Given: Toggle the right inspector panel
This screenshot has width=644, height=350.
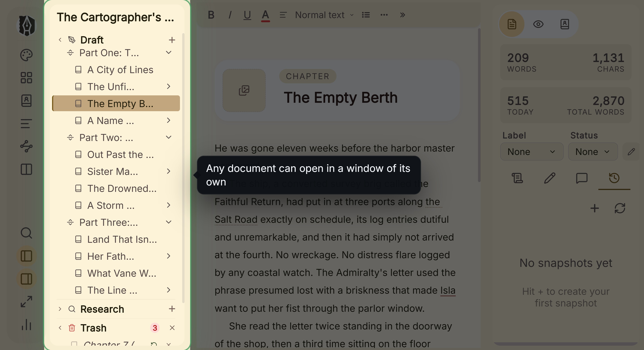Looking at the screenshot, I should tap(26, 279).
